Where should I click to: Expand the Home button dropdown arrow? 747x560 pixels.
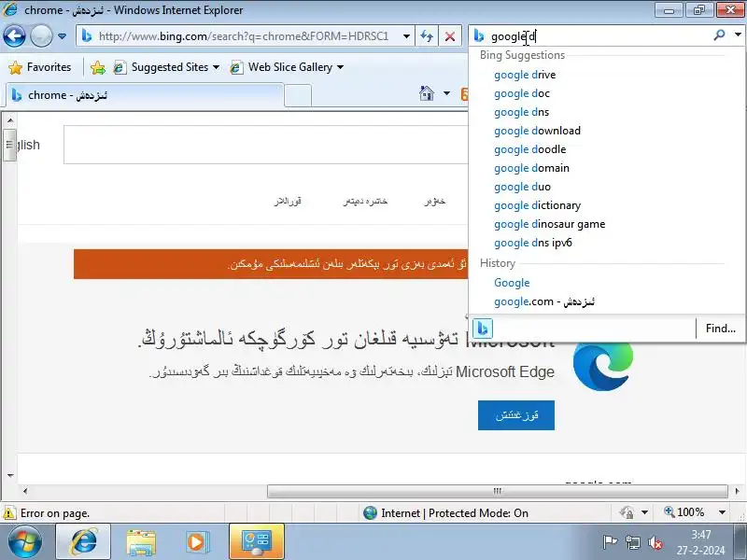[x=446, y=93]
